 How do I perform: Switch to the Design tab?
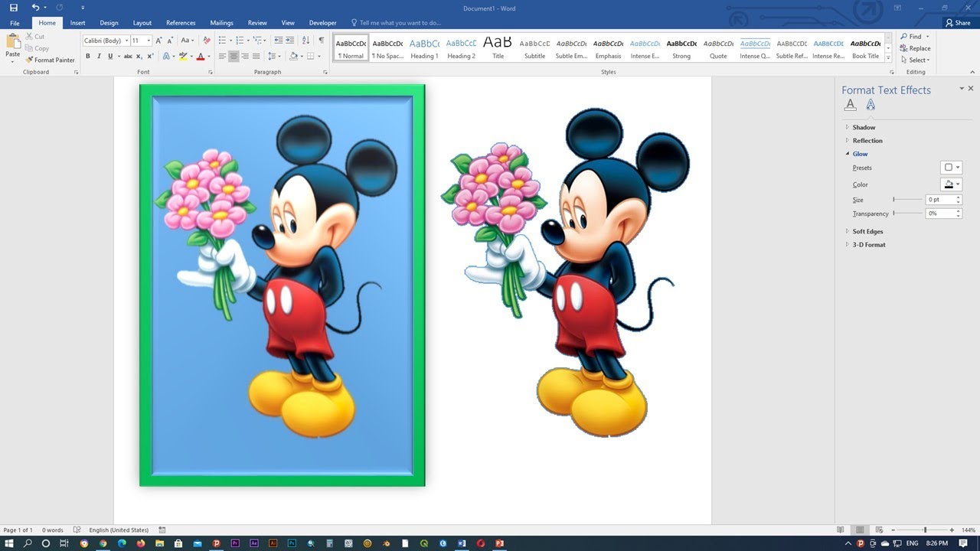109,23
